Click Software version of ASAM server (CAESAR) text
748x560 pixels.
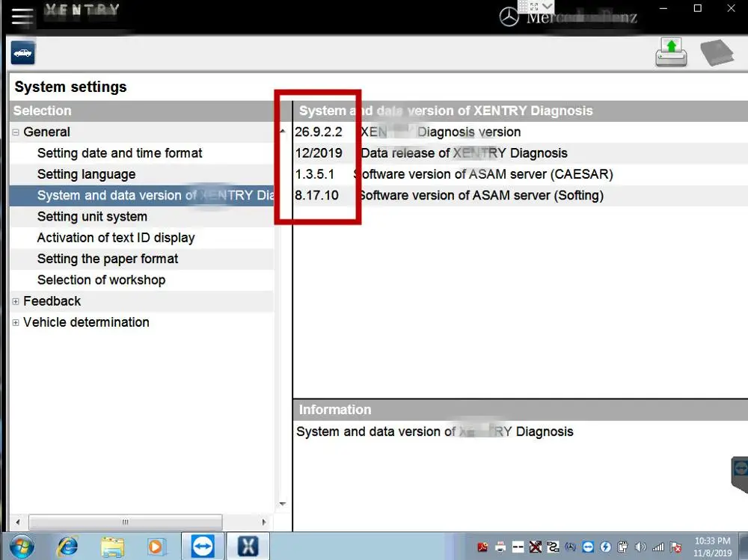(484, 174)
